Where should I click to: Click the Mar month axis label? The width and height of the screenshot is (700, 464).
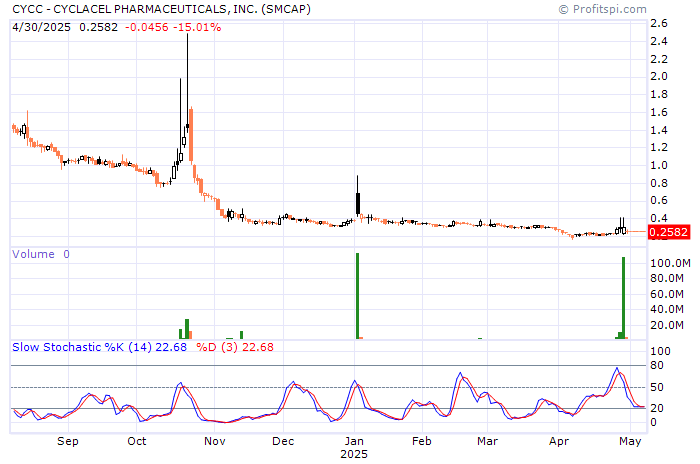pyautogui.click(x=488, y=441)
